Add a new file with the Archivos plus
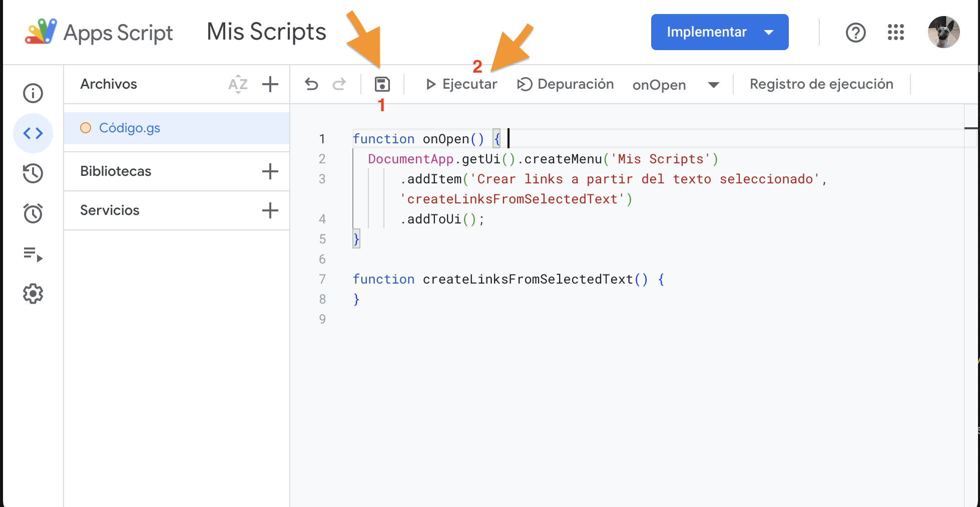The width and height of the screenshot is (980, 507). 270,84
